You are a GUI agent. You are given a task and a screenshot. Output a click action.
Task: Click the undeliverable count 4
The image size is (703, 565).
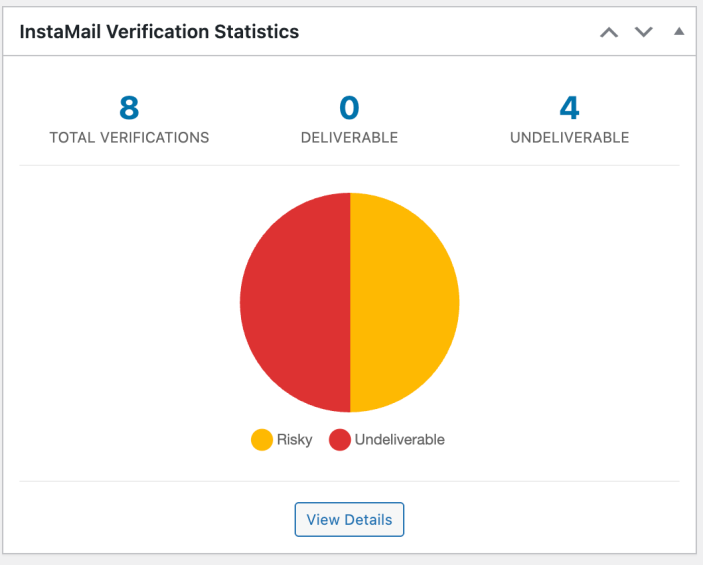569,107
